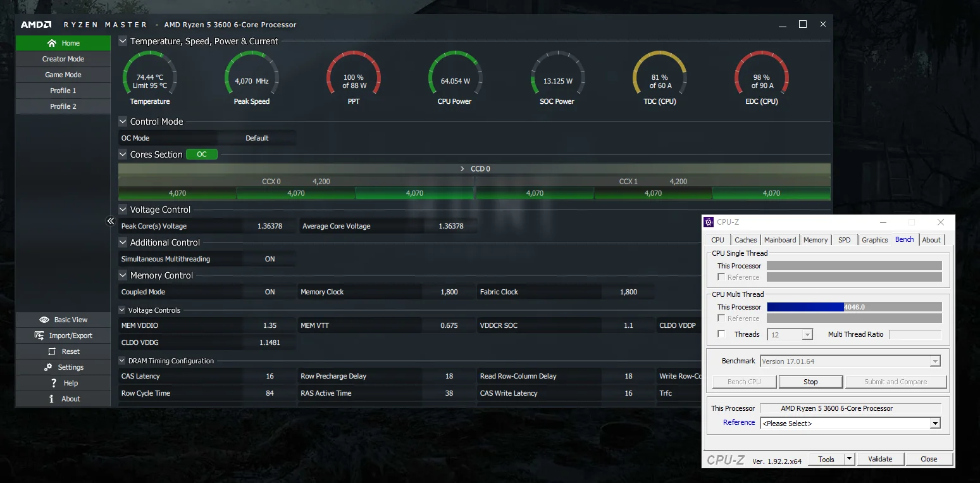Image resolution: width=980 pixels, height=483 pixels.
Task: Select Game Mode in Ryzen Master sidebar
Action: coord(63,75)
